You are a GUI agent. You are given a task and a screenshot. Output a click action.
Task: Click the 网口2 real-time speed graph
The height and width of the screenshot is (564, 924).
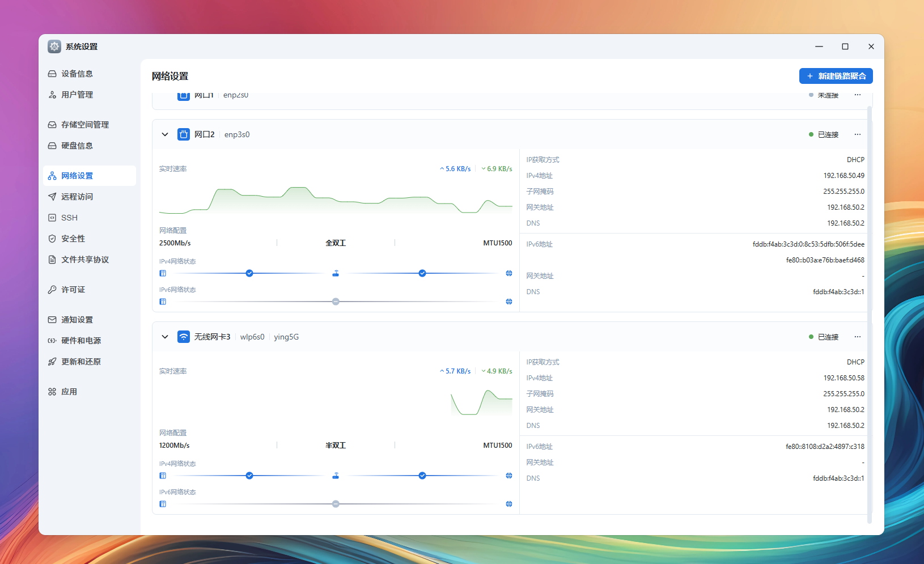coord(336,200)
